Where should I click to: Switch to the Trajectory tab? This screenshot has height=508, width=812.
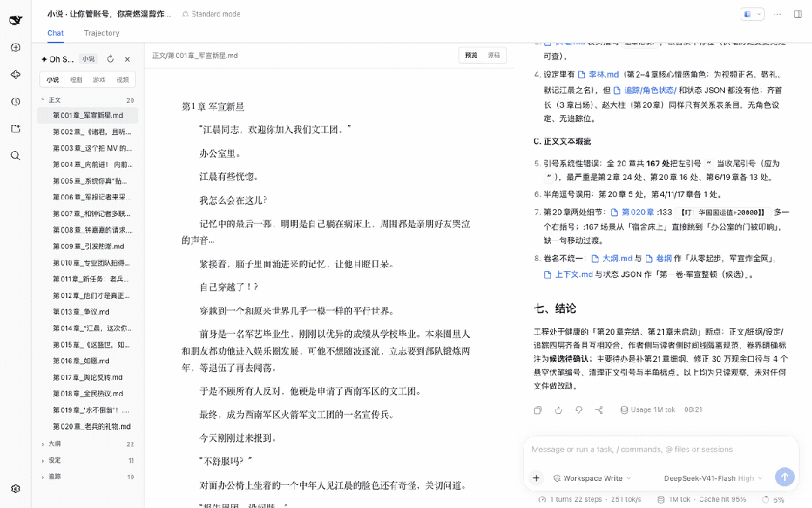[101, 33]
